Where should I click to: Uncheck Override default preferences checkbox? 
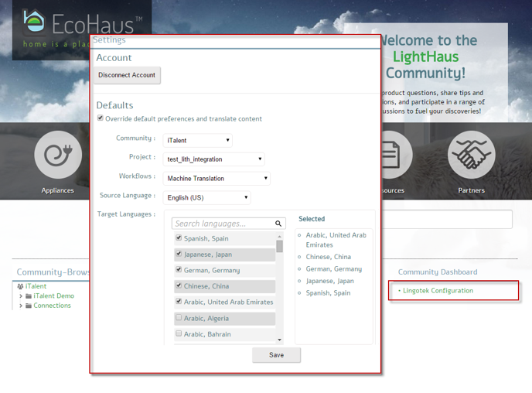point(101,118)
